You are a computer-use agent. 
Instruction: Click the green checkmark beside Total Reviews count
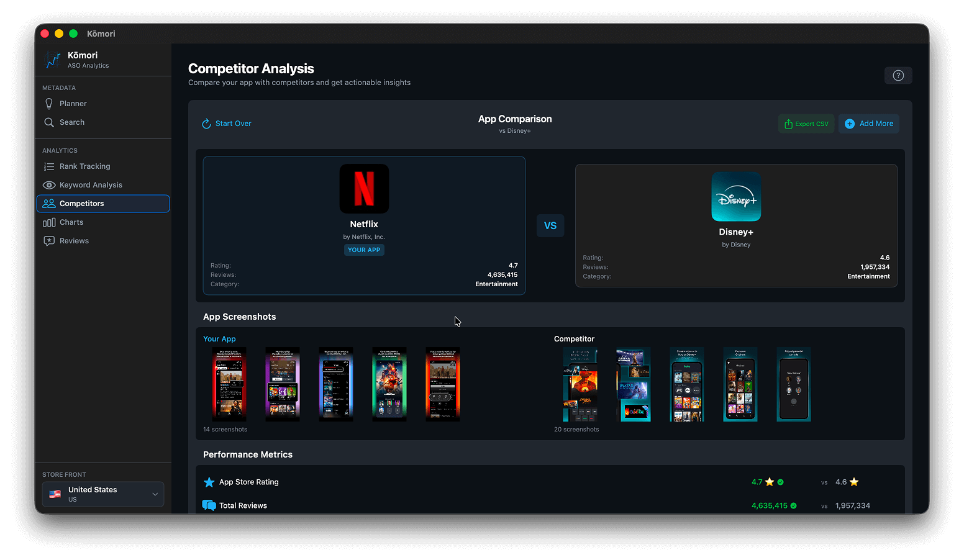tap(794, 505)
